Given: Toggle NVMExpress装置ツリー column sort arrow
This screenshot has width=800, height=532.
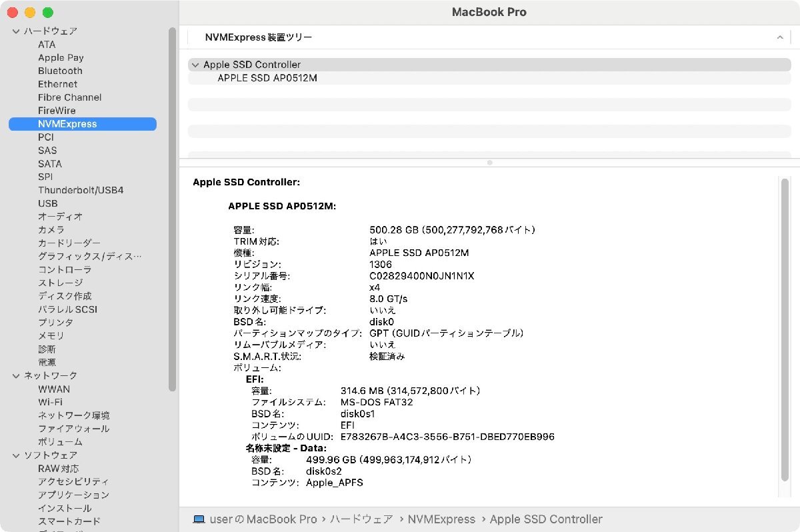Looking at the screenshot, I should tap(780, 37).
